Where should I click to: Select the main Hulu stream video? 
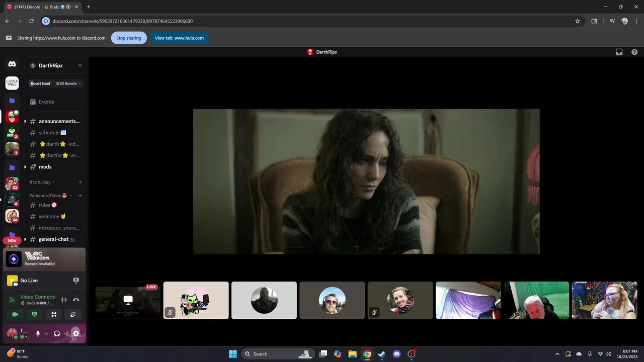tap(366, 182)
